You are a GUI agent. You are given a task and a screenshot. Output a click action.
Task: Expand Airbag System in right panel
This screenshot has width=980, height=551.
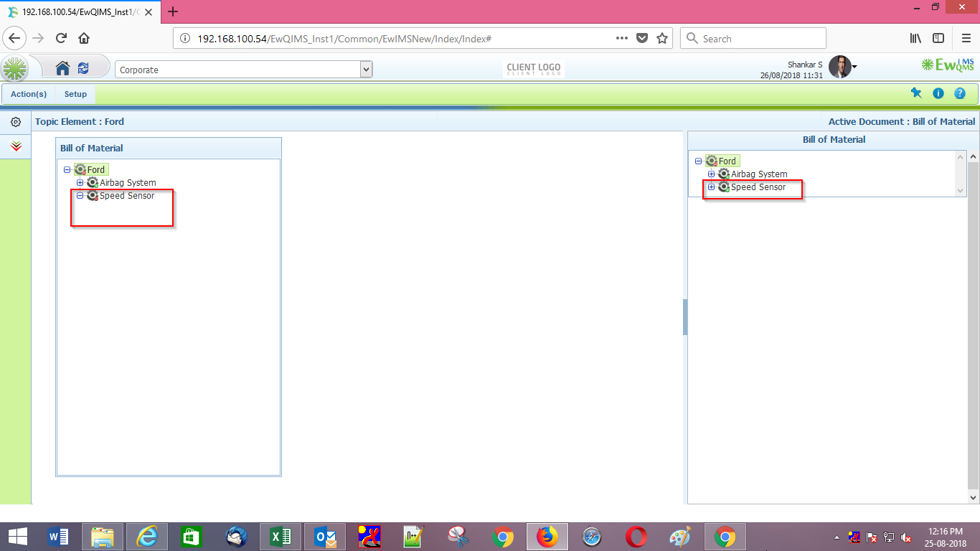(711, 174)
